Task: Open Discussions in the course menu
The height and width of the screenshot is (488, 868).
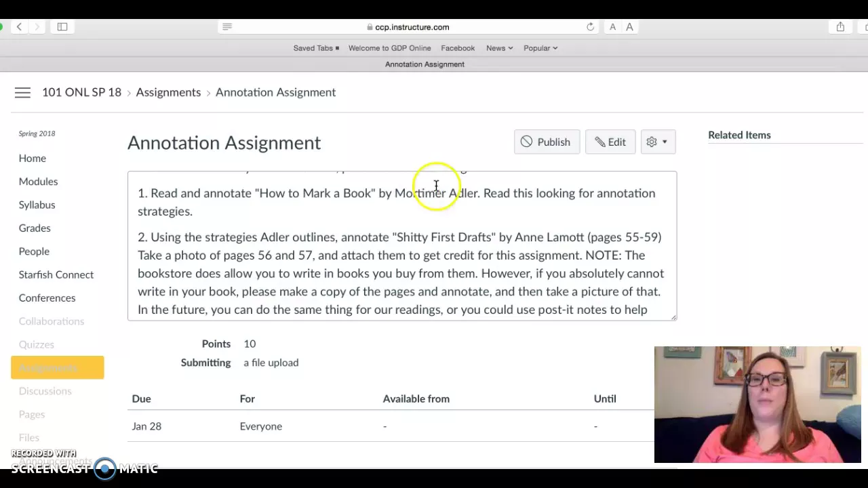Action: (x=45, y=391)
